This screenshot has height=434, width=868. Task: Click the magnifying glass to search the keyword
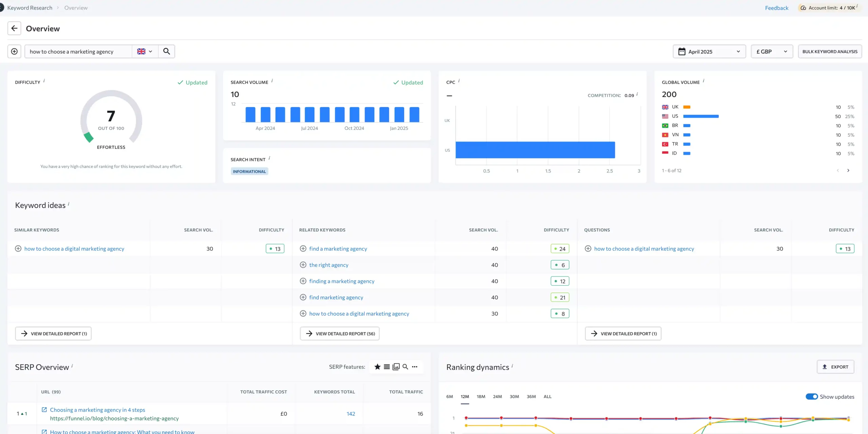166,51
